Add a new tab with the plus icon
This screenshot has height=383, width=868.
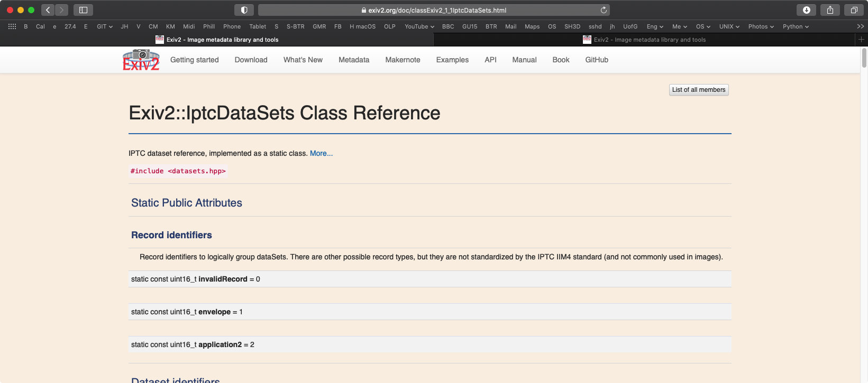click(861, 40)
